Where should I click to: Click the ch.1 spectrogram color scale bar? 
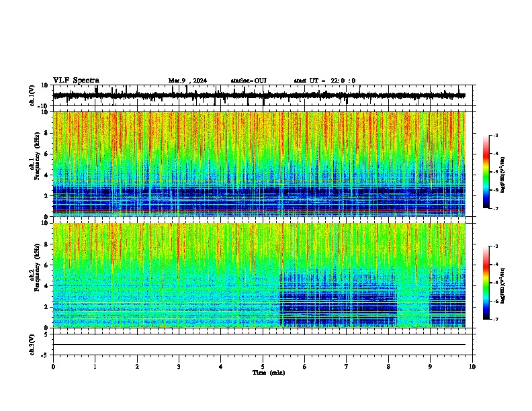486,172
